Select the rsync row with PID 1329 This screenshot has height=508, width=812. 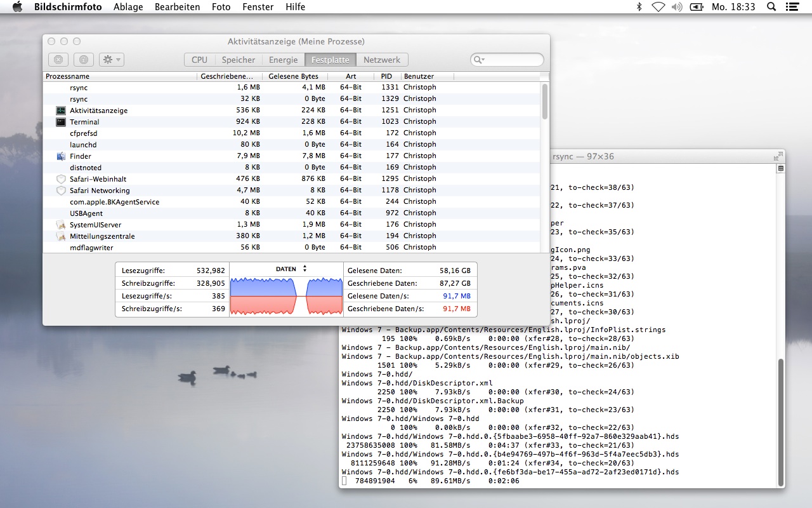point(291,99)
